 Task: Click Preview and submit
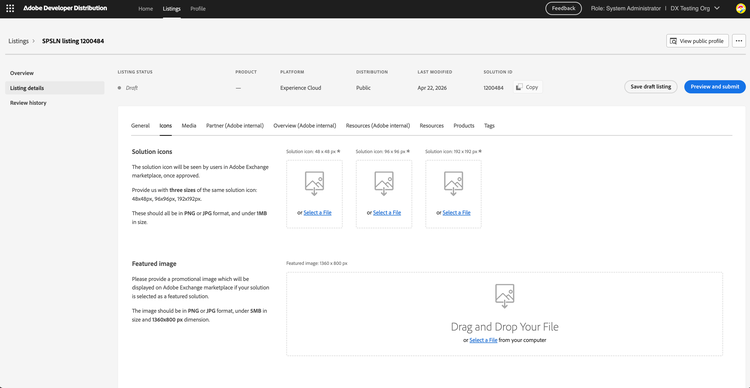coord(715,87)
